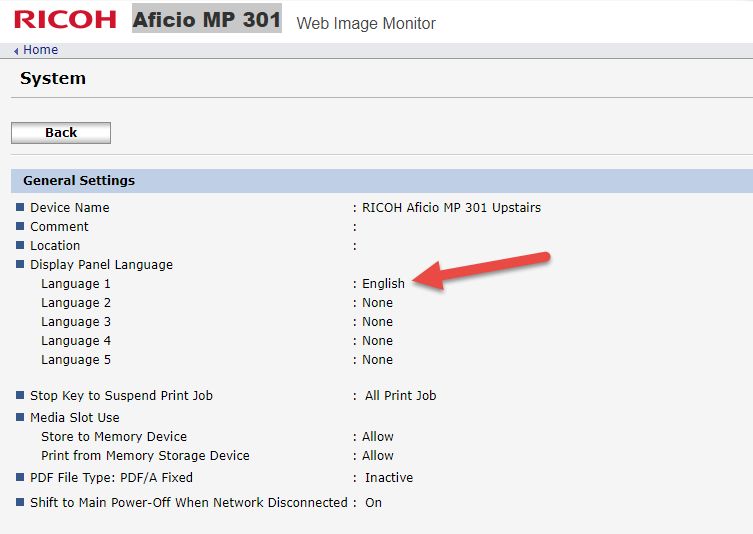Screen dimensions: 753x534
Task: Click the blue bullet beside PDF File Type
Action: tap(20, 477)
